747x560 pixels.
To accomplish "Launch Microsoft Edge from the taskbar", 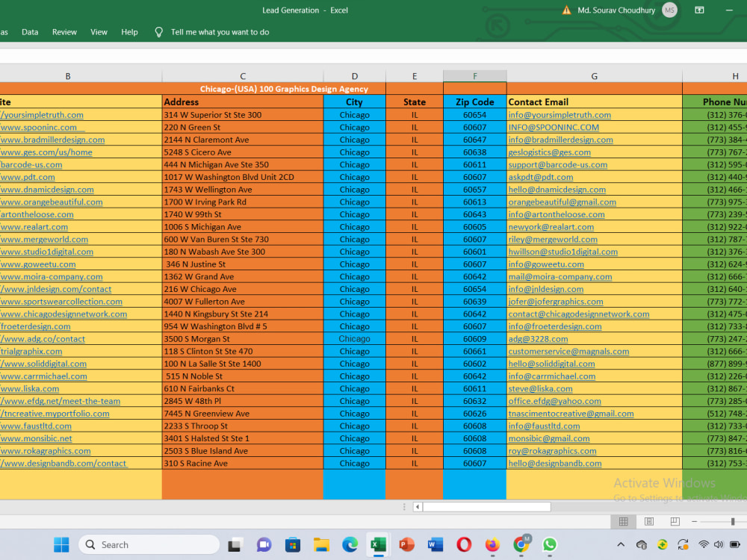I will point(350,544).
